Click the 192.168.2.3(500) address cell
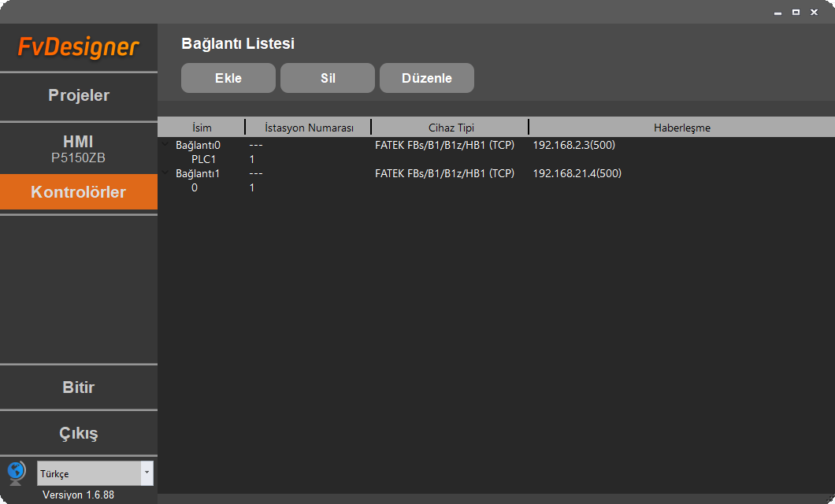 [x=573, y=145]
